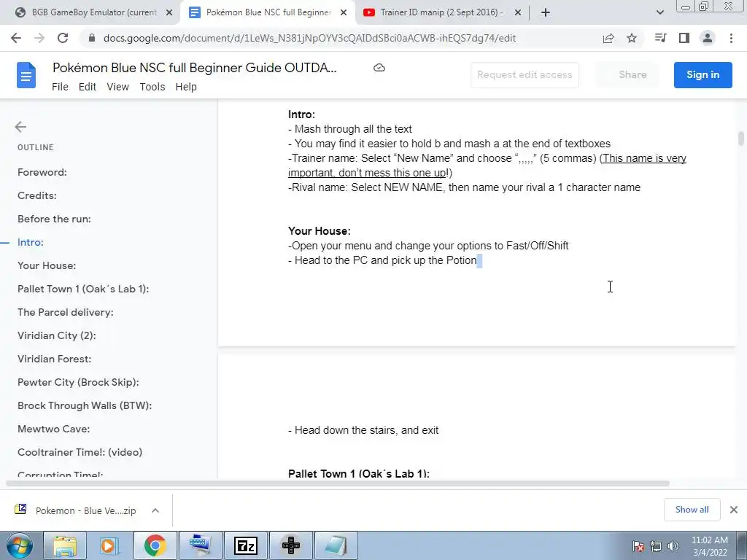This screenshot has width=747, height=560.
Task: Open the 7-Zip taskbar icon
Action: click(x=247, y=545)
